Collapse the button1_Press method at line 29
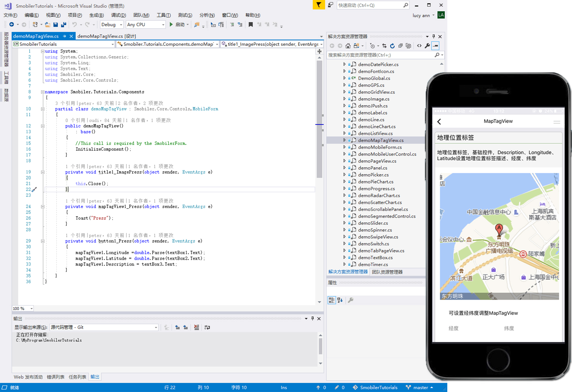This screenshot has width=572, height=392. click(43, 241)
